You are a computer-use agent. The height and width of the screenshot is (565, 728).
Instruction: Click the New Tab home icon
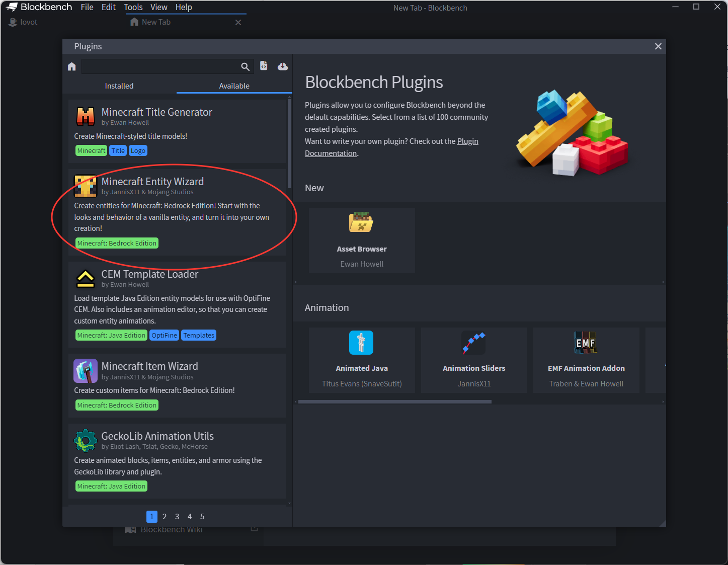(134, 22)
